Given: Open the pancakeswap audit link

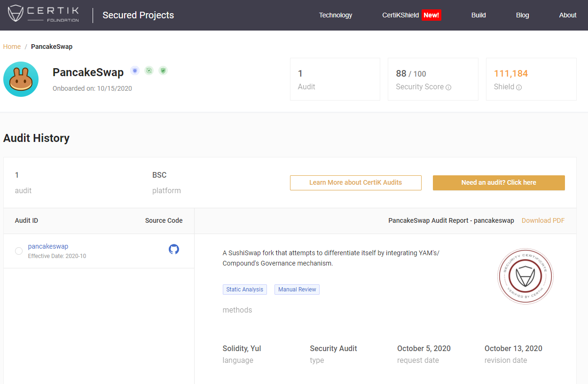Looking at the screenshot, I should point(48,246).
